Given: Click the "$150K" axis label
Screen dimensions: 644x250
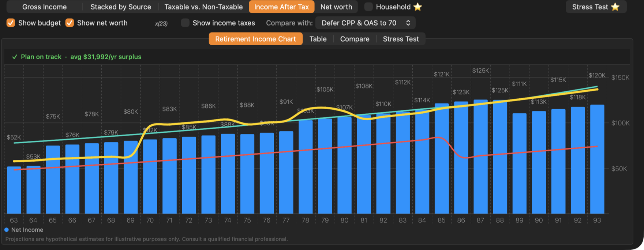Looking at the screenshot, I should (x=620, y=77).
